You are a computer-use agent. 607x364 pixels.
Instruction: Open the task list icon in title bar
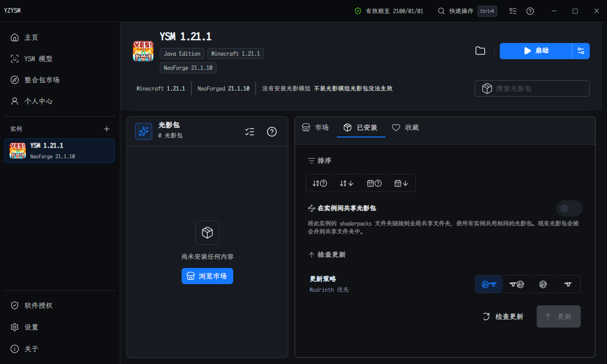point(513,11)
